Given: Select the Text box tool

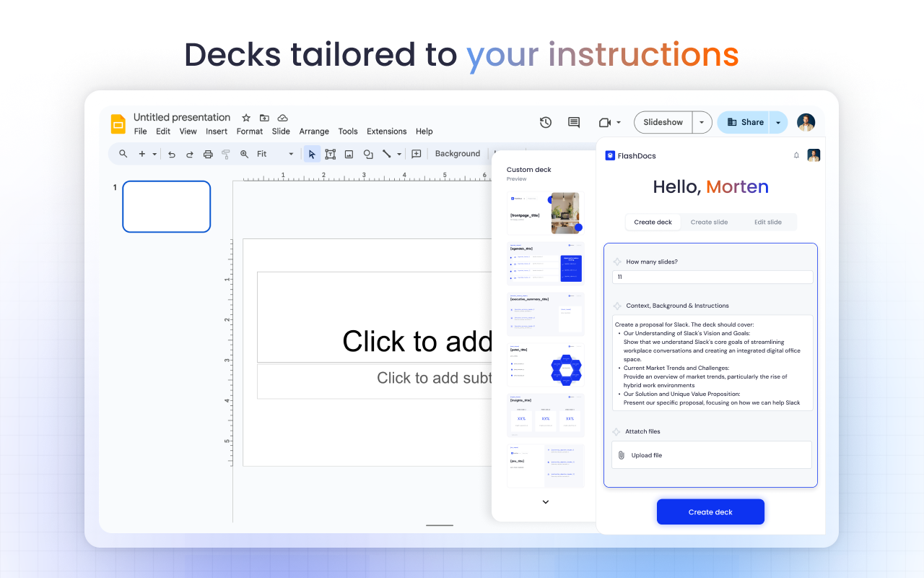Looking at the screenshot, I should 330,153.
